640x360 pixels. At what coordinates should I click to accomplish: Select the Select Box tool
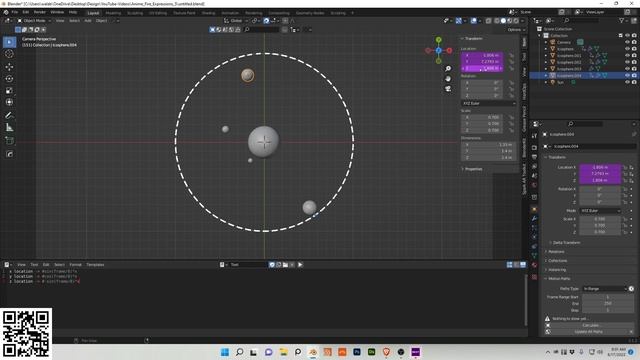9,42
